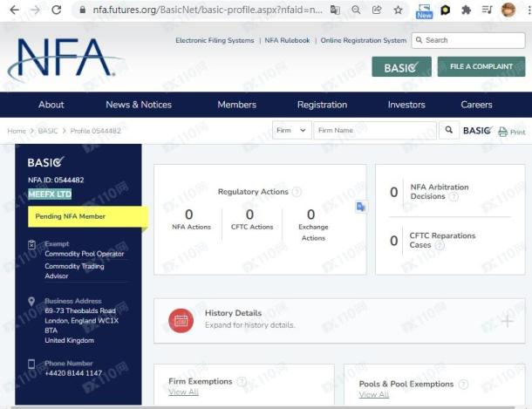Click the NFA ID: 0544482 text
Image resolution: width=532 pixels, height=409 pixels.
click(x=56, y=180)
